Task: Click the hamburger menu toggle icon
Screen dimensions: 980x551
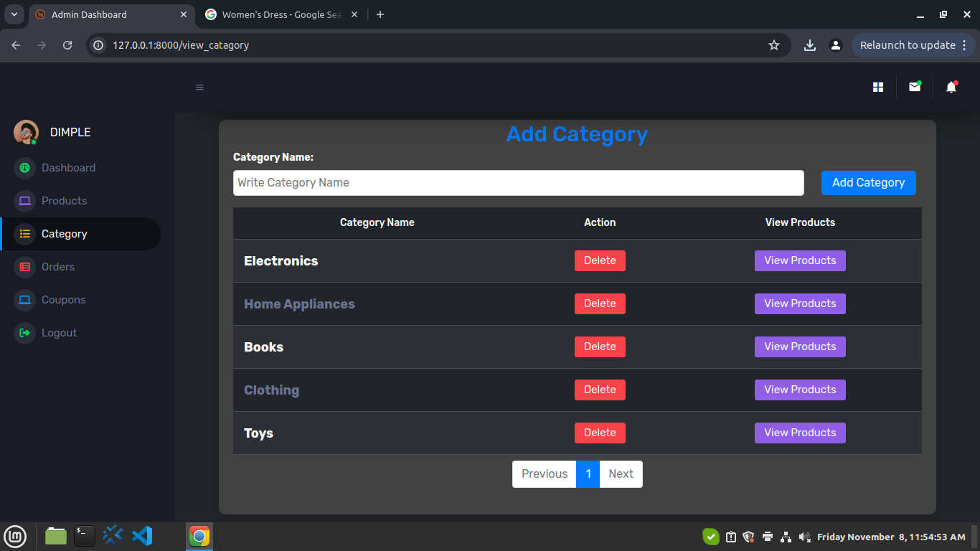Action: (199, 88)
